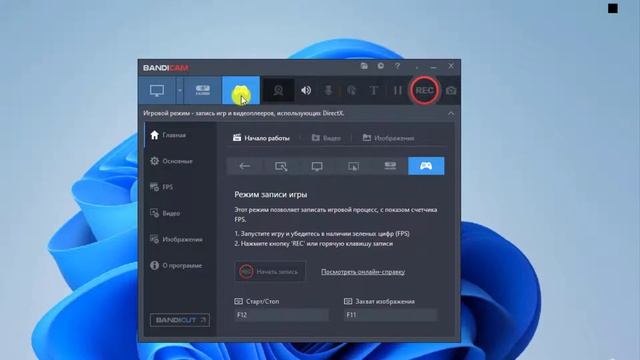This screenshot has height=360, width=640.
Task: Click the Захват изображения label
Action: [385, 301]
